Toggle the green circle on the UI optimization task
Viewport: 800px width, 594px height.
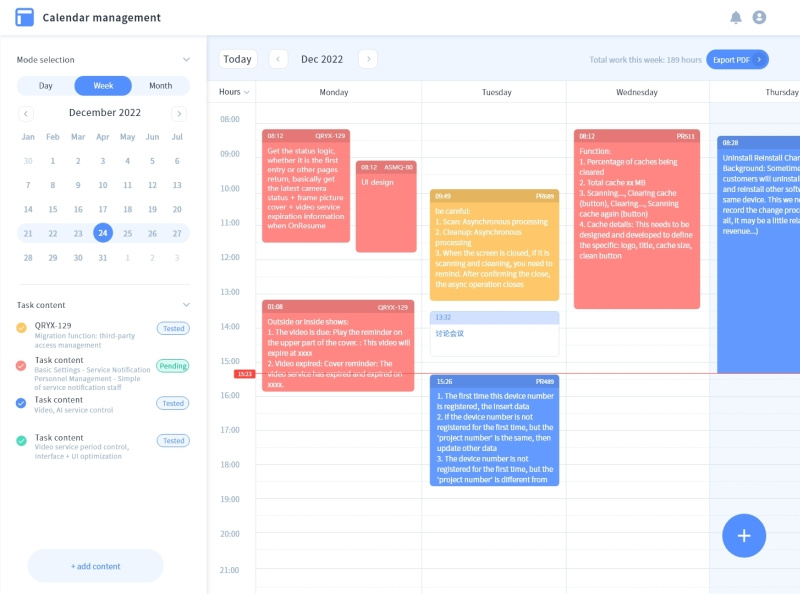click(19, 441)
